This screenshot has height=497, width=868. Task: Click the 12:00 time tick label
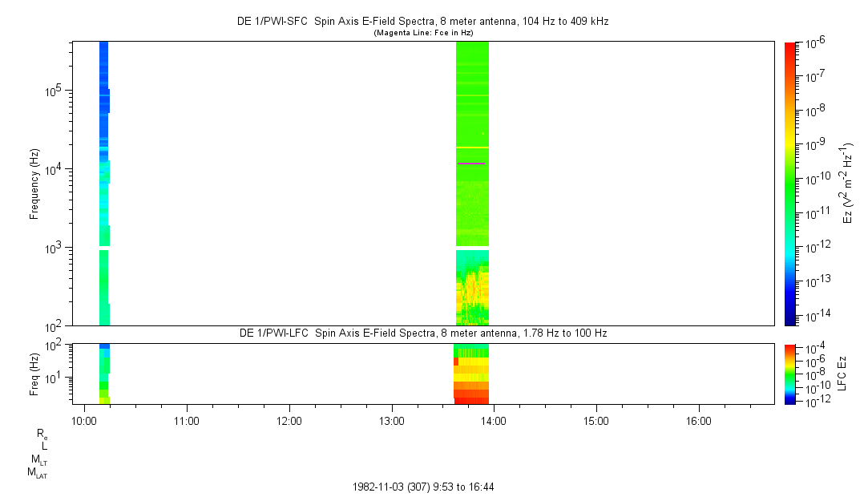tap(289, 420)
